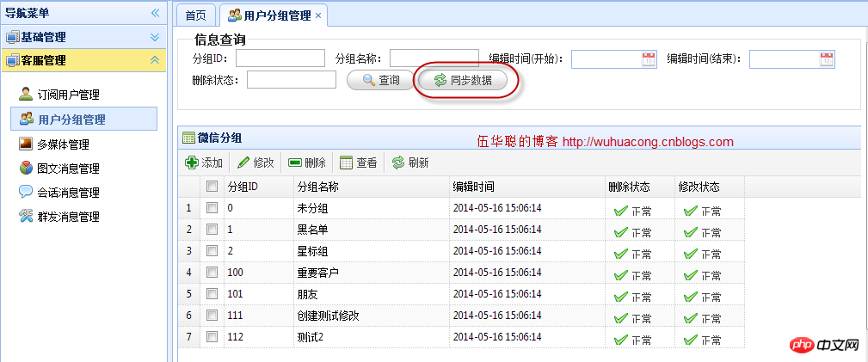Click the 用户分组管理 group icon in sidebar

click(x=27, y=119)
